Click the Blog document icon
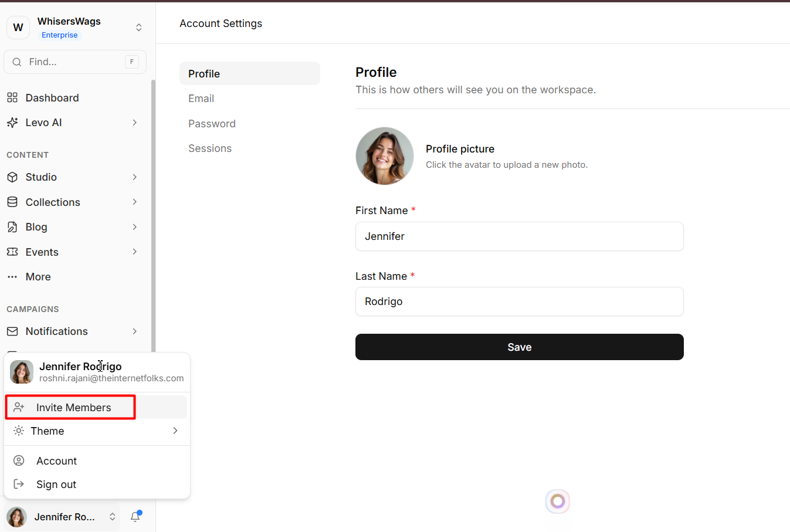 point(12,227)
